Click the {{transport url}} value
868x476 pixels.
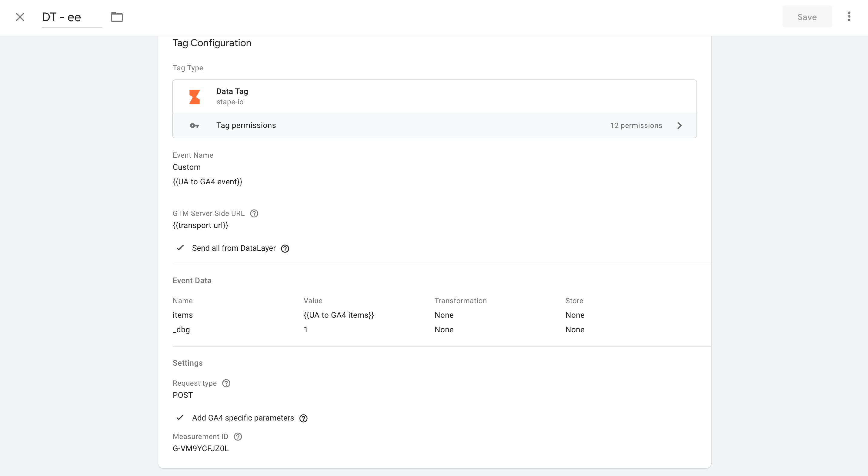pos(201,225)
